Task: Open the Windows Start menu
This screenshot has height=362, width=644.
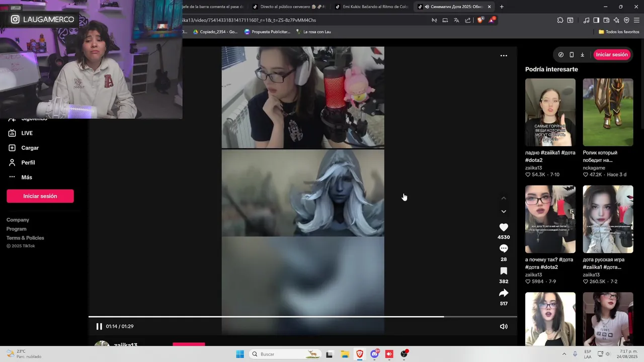Action: pos(240,354)
